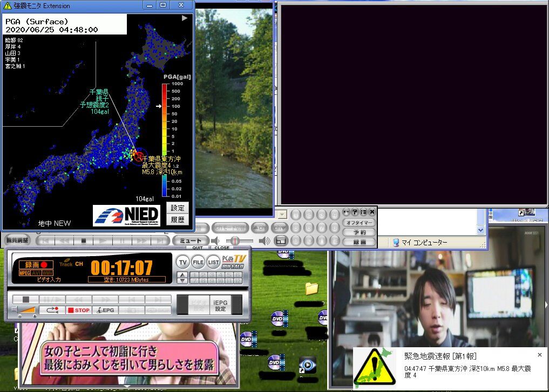Click channel button 4 on the TV viewer keypad
This screenshot has height=392, width=549.
click(x=335, y=214)
